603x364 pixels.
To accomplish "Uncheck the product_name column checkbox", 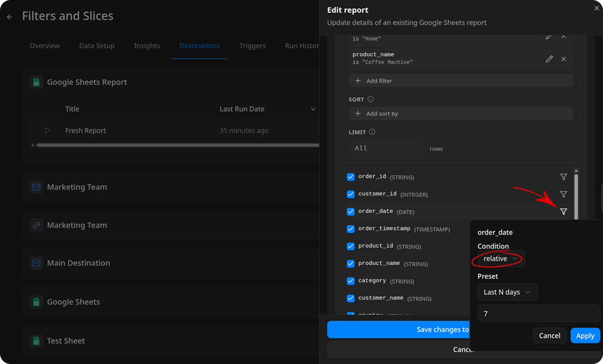I will coord(351,264).
